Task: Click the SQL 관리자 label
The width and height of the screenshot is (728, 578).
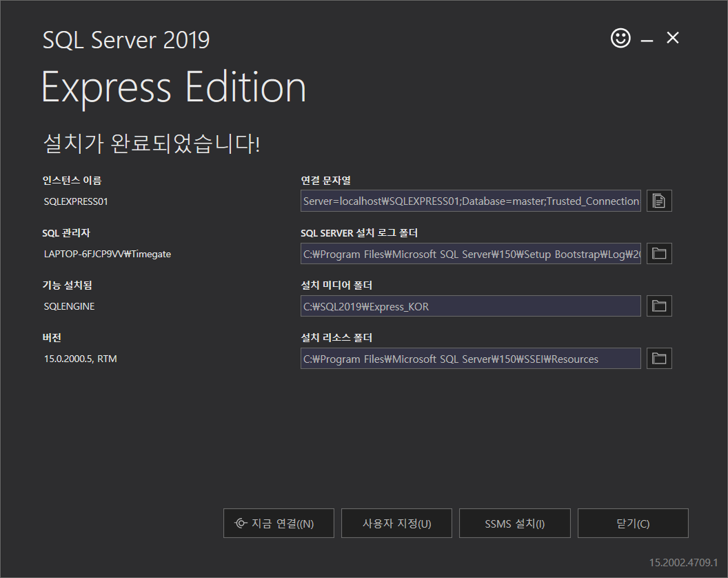Action: click(x=66, y=232)
